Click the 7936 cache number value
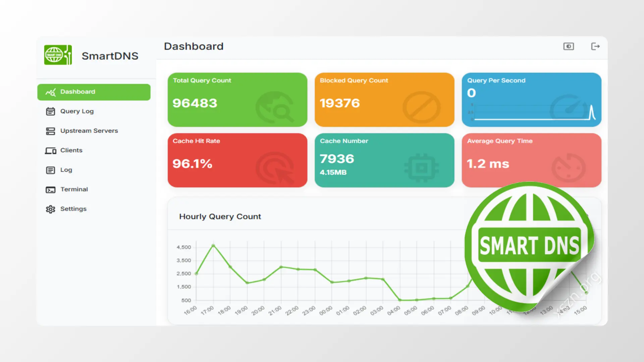The image size is (644, 362). click(337, 159)
